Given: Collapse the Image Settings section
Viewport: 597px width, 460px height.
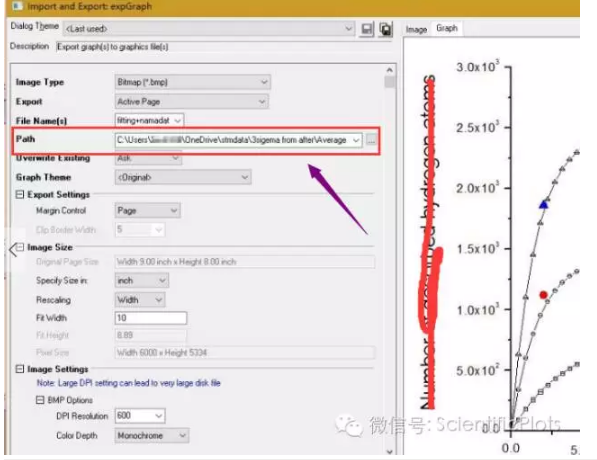Looking at the screenshot, I should 20,369.
